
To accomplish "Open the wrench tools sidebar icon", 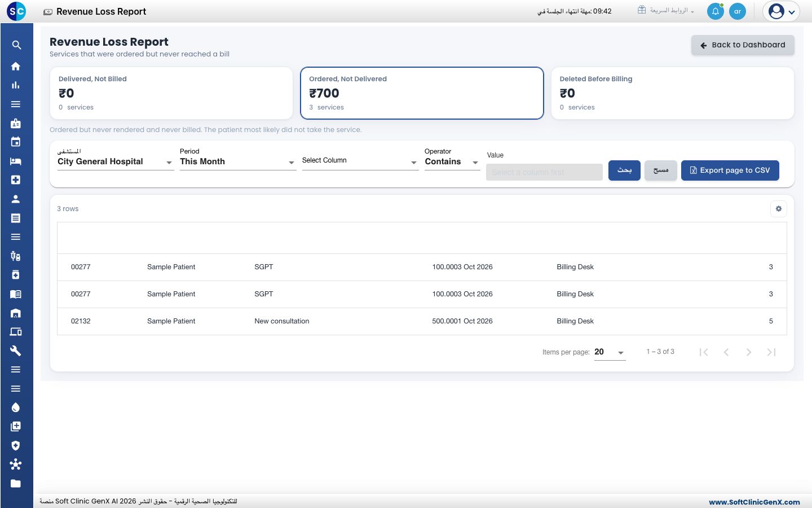I will click(x=16, y=351).
